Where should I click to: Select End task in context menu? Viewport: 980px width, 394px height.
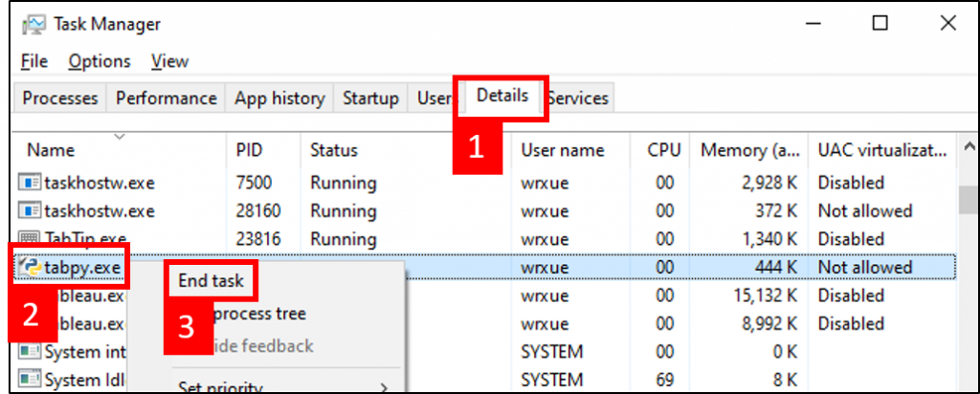[211, 281]
